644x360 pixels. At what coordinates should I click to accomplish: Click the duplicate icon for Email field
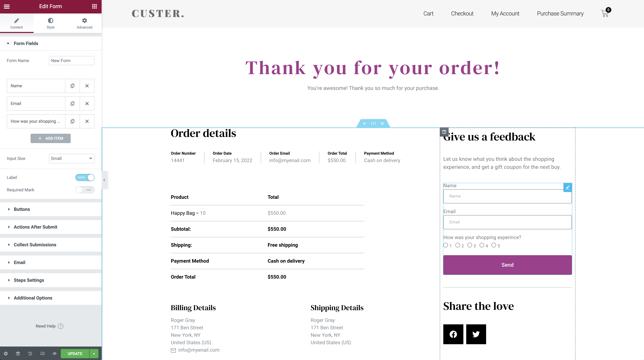coord(72,103)
